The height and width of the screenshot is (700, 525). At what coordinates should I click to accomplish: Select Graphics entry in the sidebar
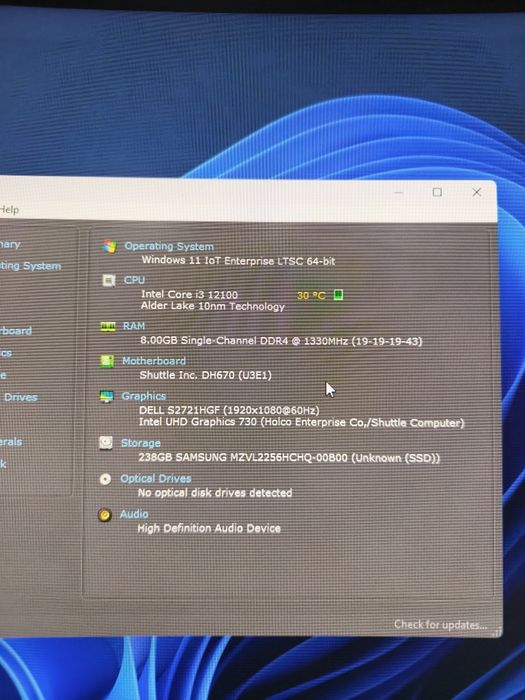point(6,353)
